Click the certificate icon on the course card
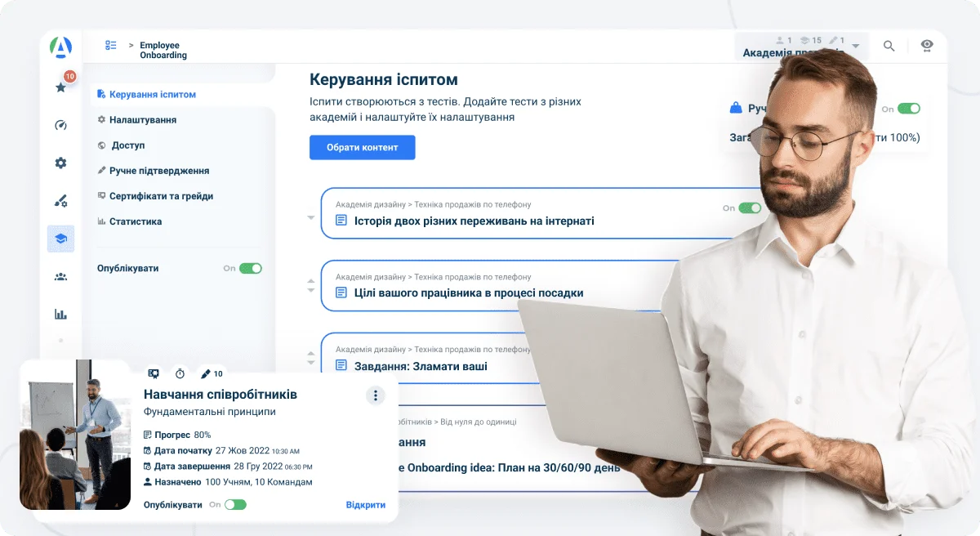Image resolution: width=980 pixels, height=536 pixels. point(153,373)
